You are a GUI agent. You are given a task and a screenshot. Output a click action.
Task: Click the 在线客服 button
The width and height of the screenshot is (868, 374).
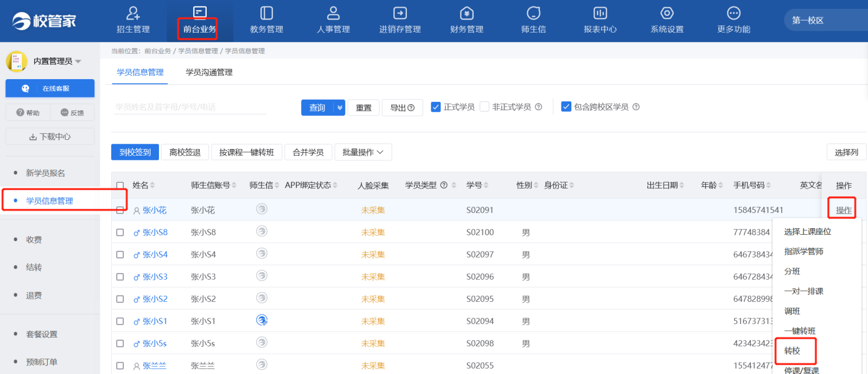click(50, 88)
